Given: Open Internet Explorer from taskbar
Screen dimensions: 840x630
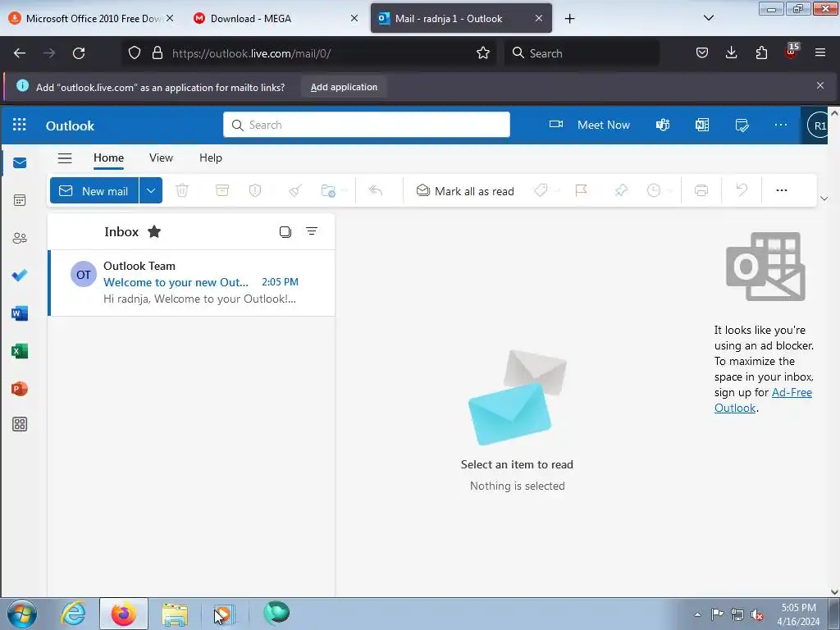Looking at the screenshot, I should (73, 614).
